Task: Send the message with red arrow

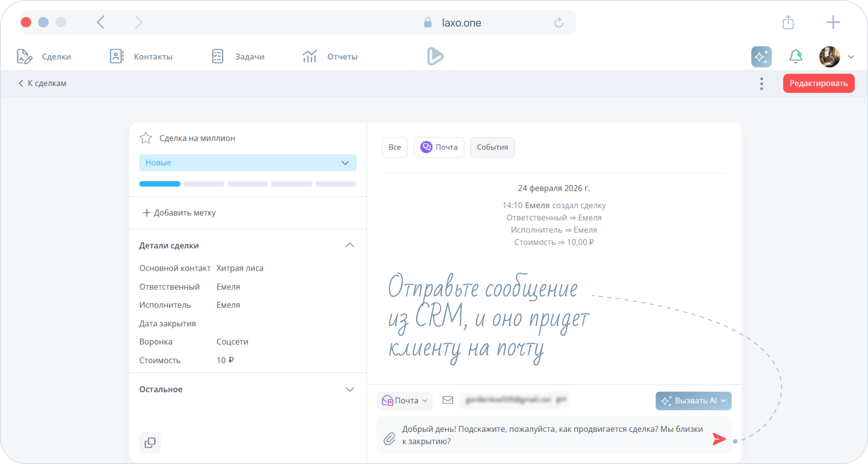Action: 719,439
